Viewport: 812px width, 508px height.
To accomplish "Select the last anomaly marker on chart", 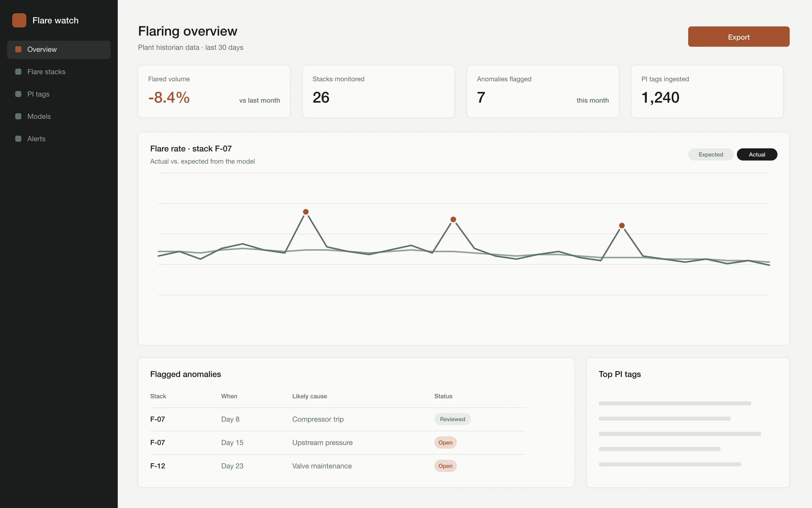I will [622, 226].
